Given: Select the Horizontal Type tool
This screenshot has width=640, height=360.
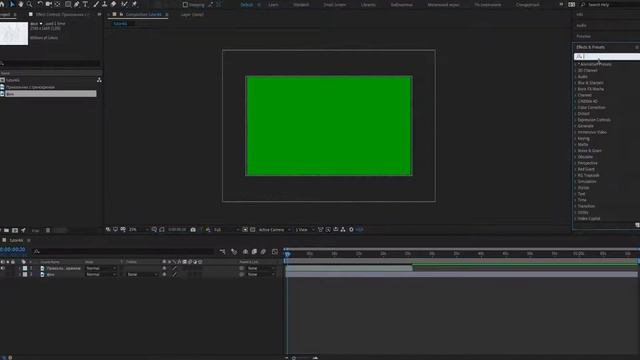Looking at the screenshot, I should [85, 4].
